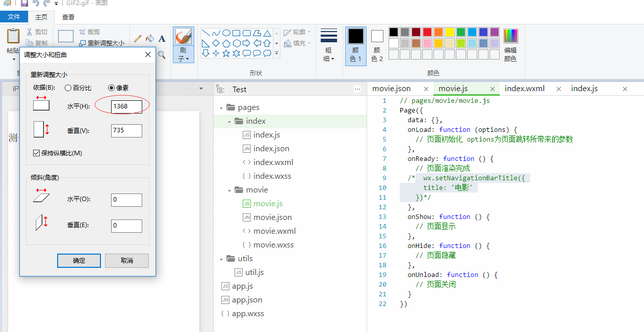Pick the right arrow shape
644x332 pixels.
point(246,43)
